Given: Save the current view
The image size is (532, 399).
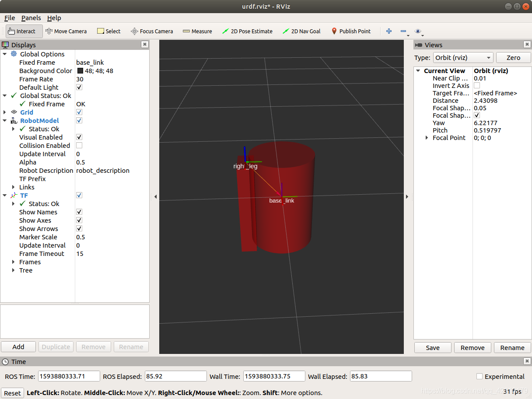Looking at the screenshot, I should click(x=433, y=347).
